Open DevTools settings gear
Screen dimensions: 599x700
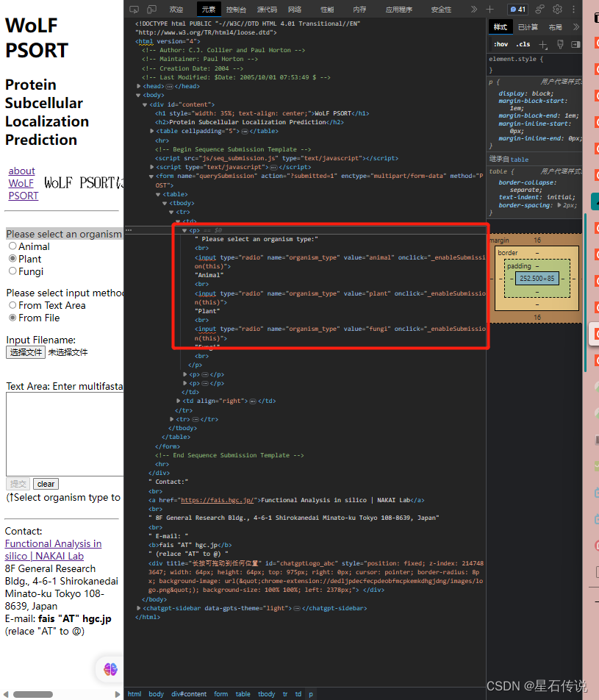558,10
